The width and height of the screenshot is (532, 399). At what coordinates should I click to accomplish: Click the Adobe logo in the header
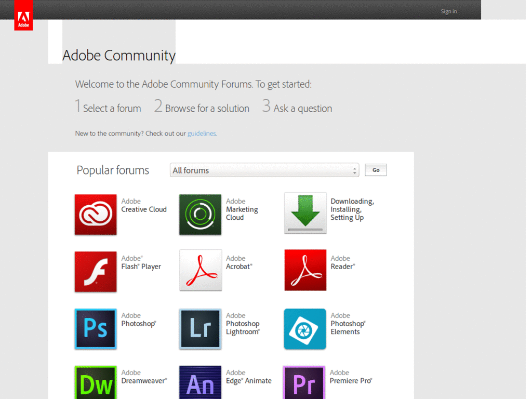point(23,15)
